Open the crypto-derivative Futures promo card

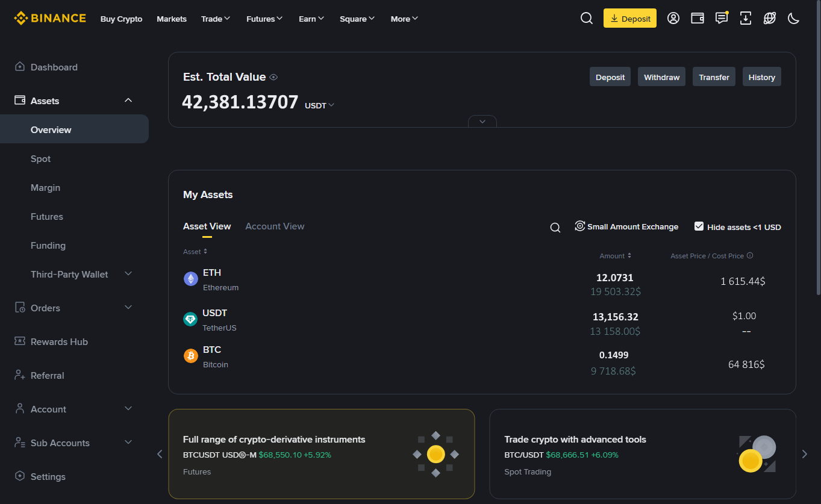[x=322, y=454]
